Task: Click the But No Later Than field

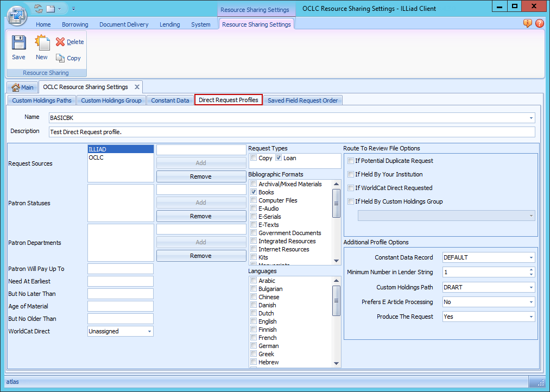Action: pyautogui.click(x=121, y=294)
